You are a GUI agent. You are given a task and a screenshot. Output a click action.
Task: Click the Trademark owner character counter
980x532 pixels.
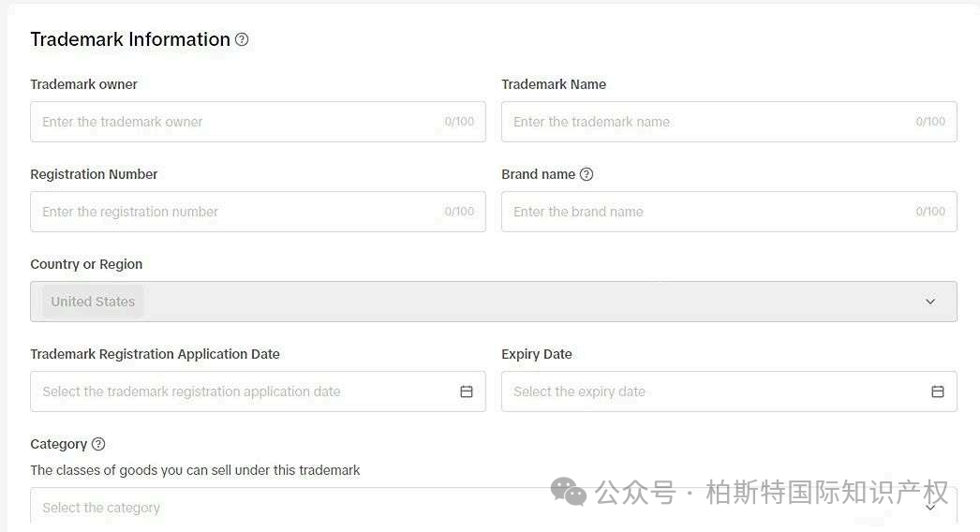point(459,121)
